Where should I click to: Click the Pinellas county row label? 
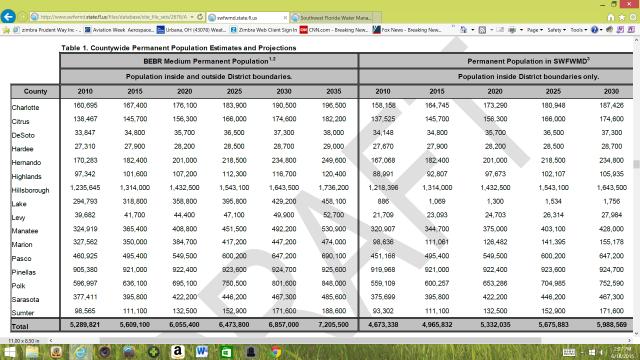coord(24,272)
